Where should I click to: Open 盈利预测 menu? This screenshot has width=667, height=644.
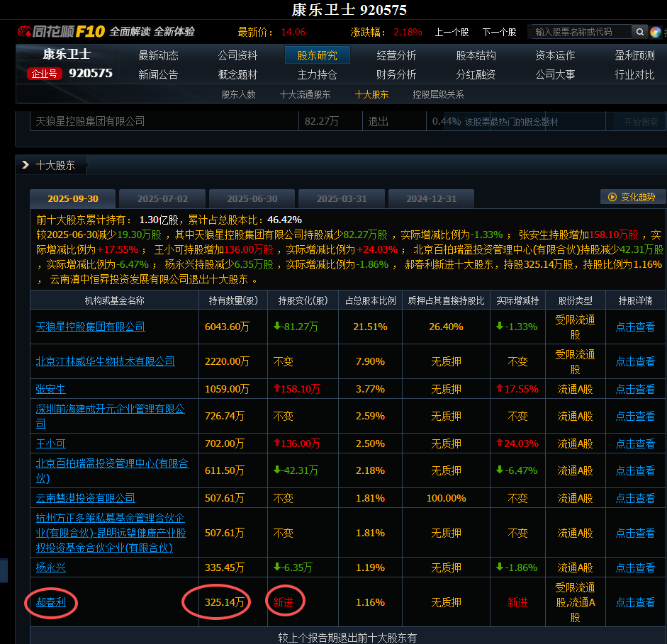pos(634,55)
